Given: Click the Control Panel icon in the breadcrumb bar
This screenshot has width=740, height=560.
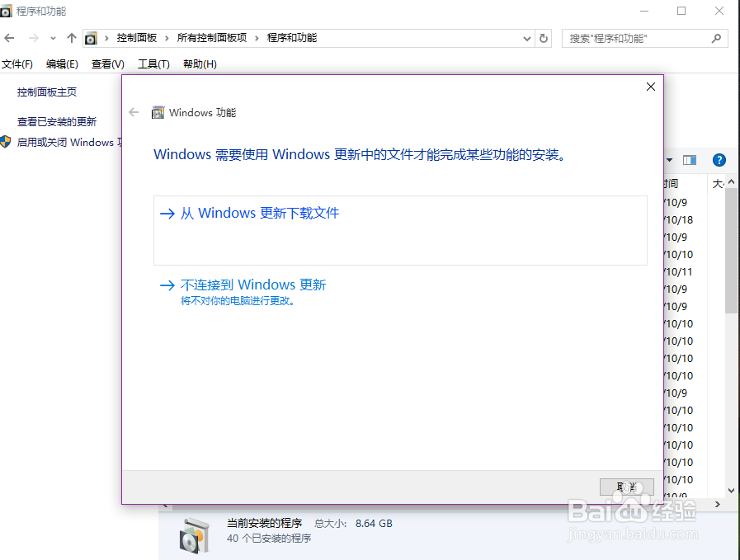Looking at the screenshot, I should 90,38.
